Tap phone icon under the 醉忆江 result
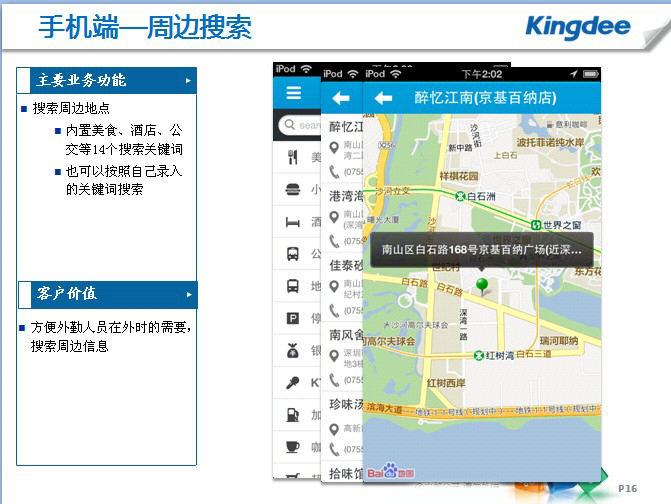Viewport: 671px width, 504px height. [334, 172]
